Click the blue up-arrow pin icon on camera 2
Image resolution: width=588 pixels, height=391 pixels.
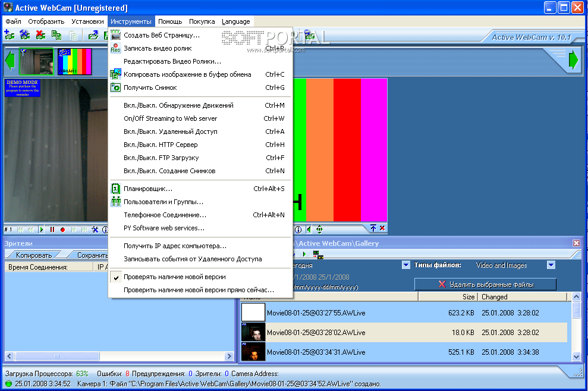(x=373, y=228)
